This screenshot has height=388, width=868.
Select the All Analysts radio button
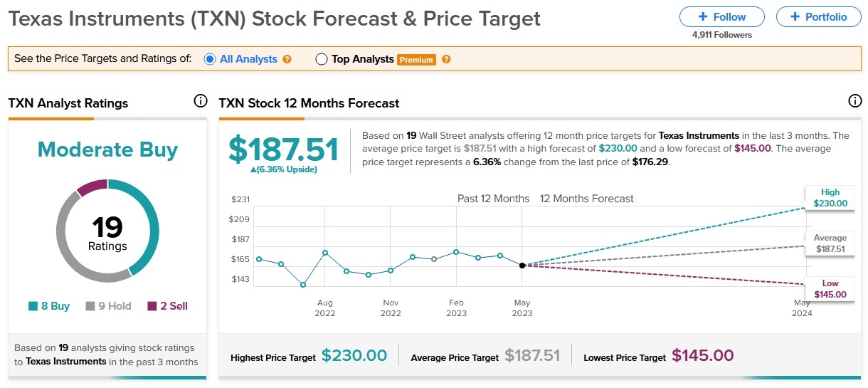pyautogui.click(x=210, y=59)
